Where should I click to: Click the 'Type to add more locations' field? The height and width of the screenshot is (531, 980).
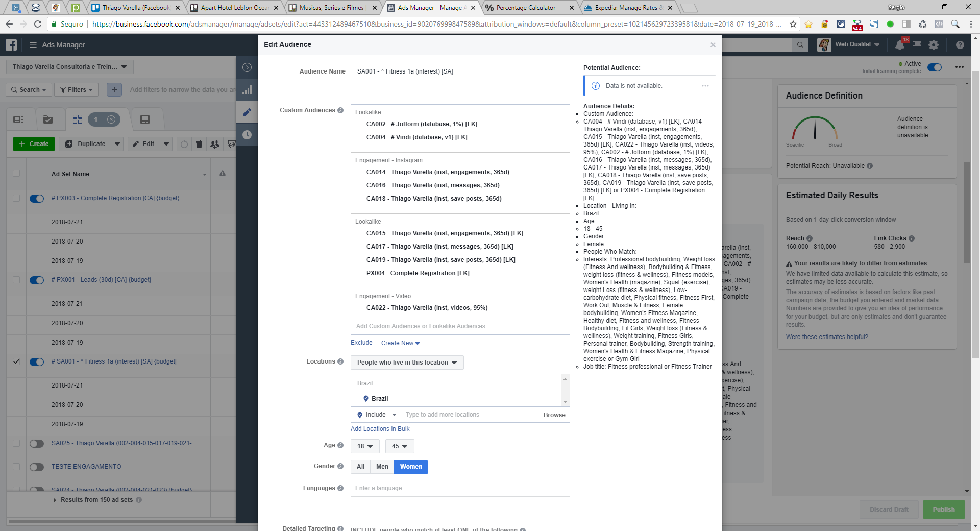tap(469, 415)
